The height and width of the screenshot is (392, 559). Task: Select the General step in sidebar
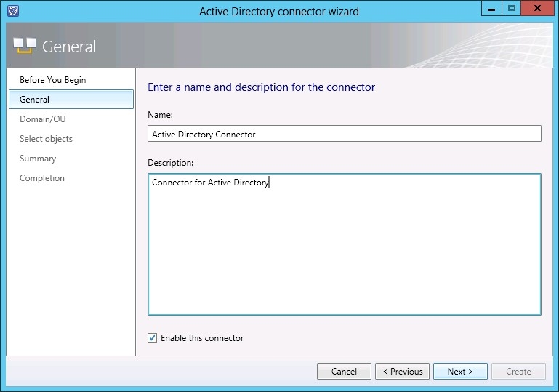coord(71,99)
